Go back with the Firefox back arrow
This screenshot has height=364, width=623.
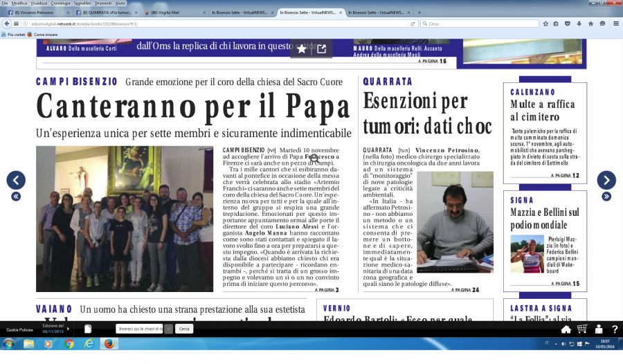pyautogui.click(x=7, y=24)
